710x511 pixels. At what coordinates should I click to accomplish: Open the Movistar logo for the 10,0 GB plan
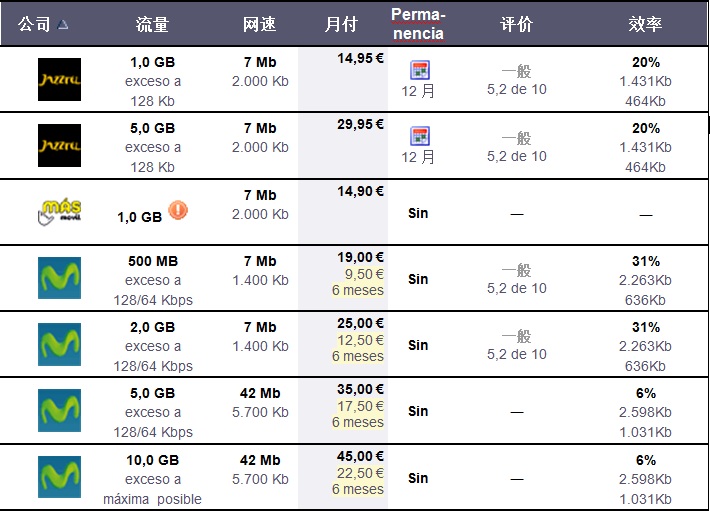(x=59, y=476)
